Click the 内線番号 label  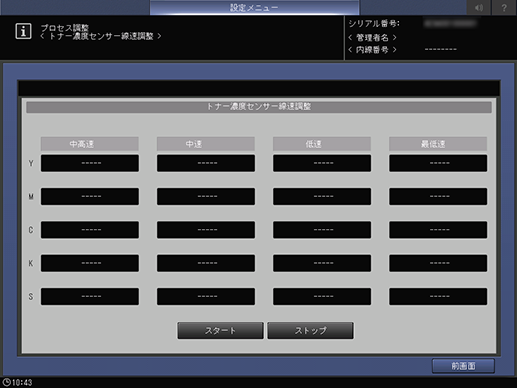coord(372,50)
